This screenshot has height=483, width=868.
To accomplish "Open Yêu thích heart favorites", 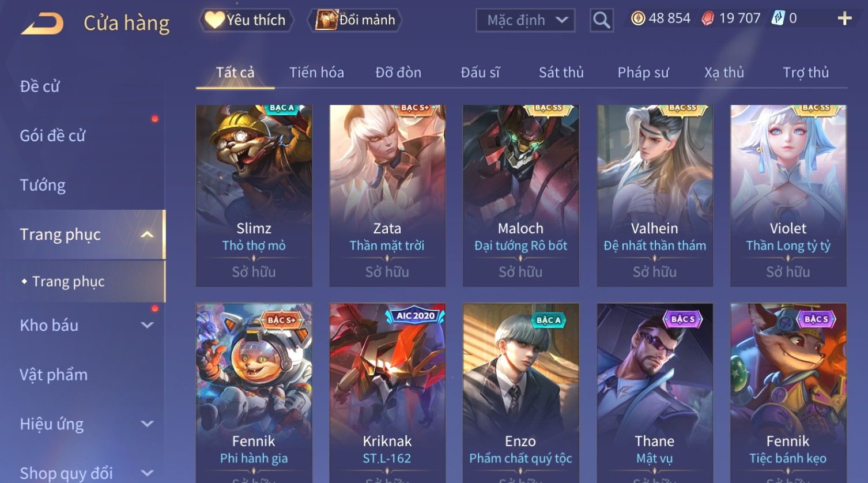I will point(246,20).
